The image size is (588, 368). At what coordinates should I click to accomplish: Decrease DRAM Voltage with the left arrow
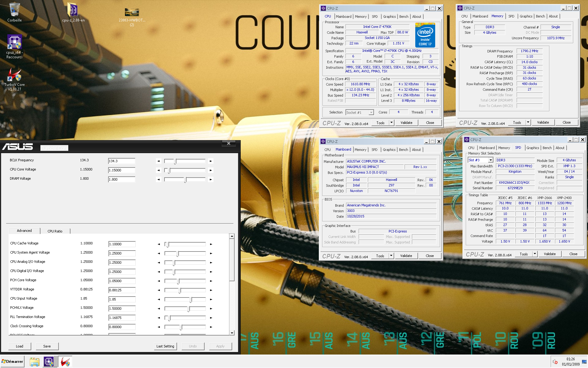tap(158, 179)
